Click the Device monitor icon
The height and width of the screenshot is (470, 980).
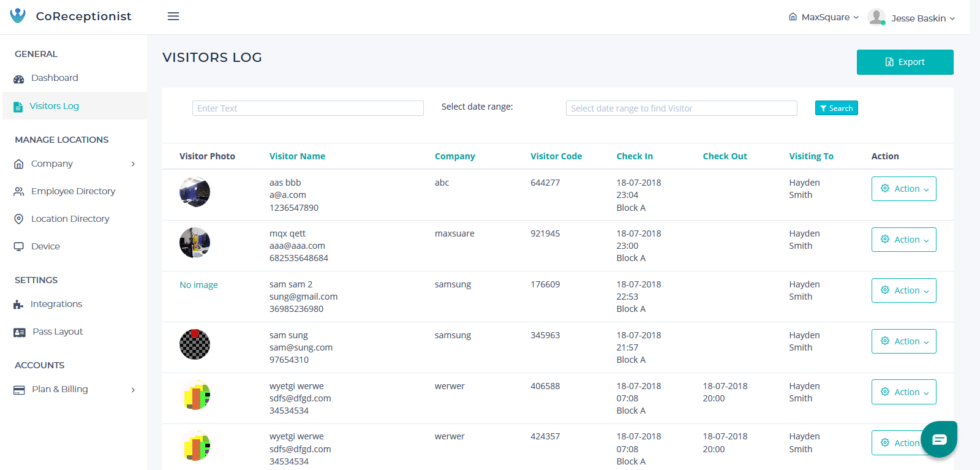click(x=19, y=246)
